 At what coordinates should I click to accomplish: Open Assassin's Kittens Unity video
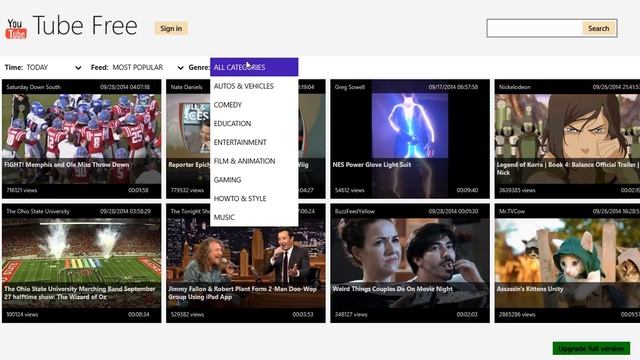pyautogui.click(x=567, y=263)
